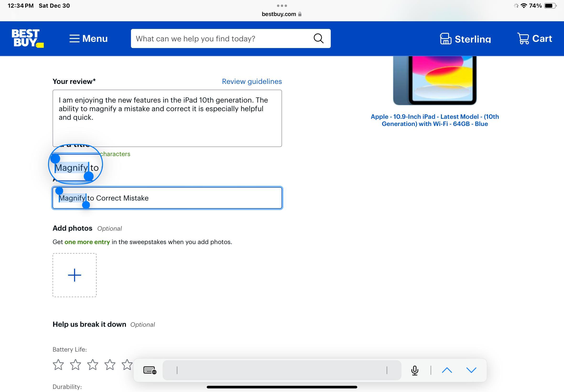Image resolution: width=564 pixels, height=392 pixels.
Task: Tap the microphone dictation icon
Action: pyautogui.click(x=415, y=370)
